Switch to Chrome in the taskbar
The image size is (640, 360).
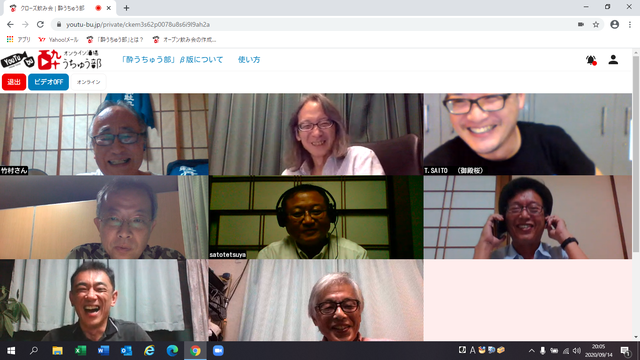pyautogui.click(x=195, y=351)
